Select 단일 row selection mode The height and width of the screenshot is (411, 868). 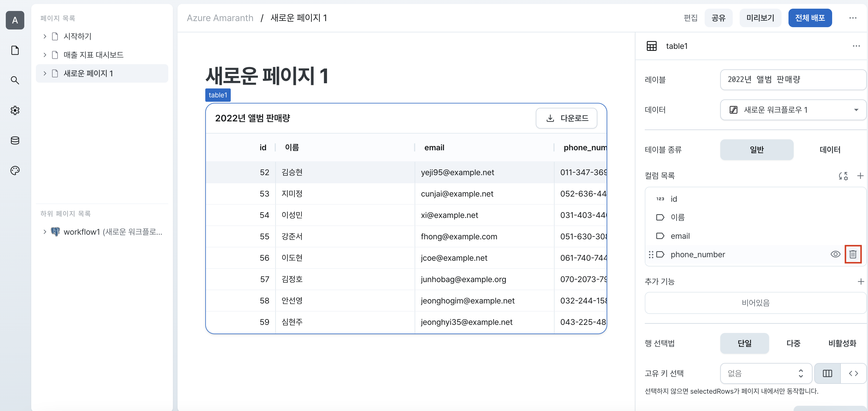(x=744, y=343)
